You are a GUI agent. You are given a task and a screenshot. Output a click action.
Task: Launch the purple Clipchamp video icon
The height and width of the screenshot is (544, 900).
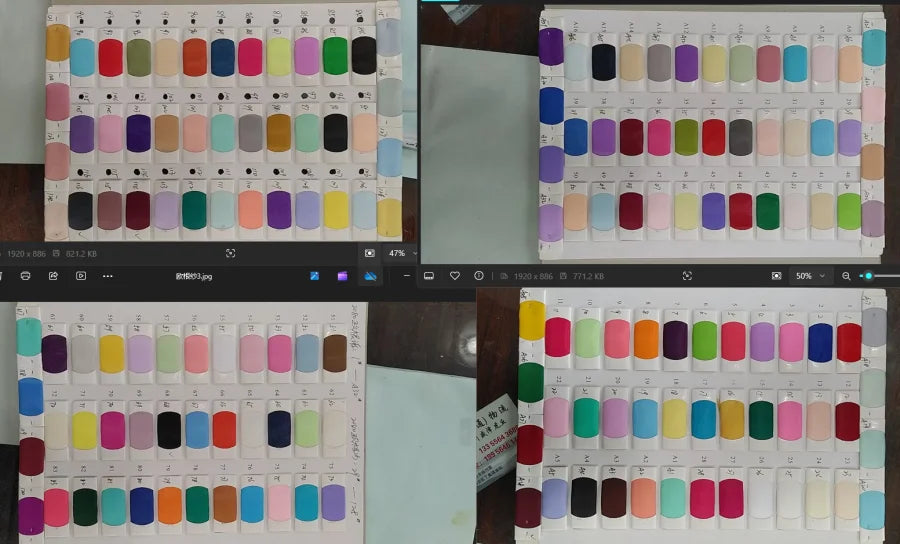[x=342, y=276]
